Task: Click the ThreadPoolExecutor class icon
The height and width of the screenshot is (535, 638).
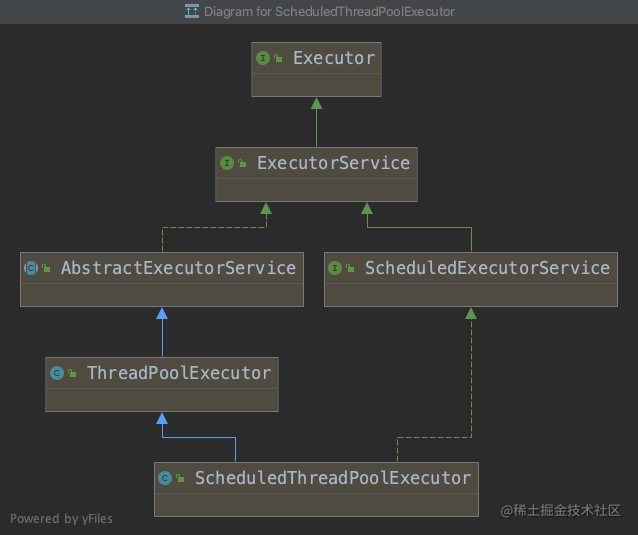Action: [x=57, y=373]
